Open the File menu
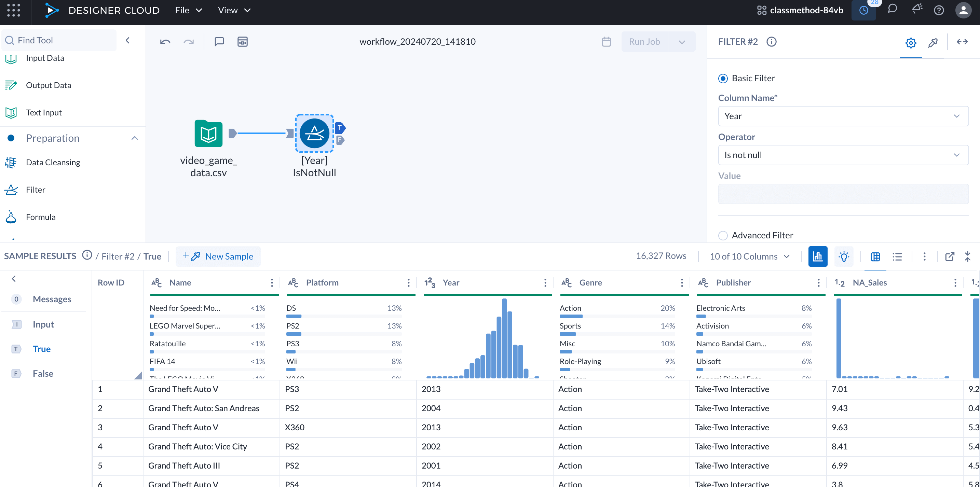Screen dimensions: 980x487 tap(188, 10)
